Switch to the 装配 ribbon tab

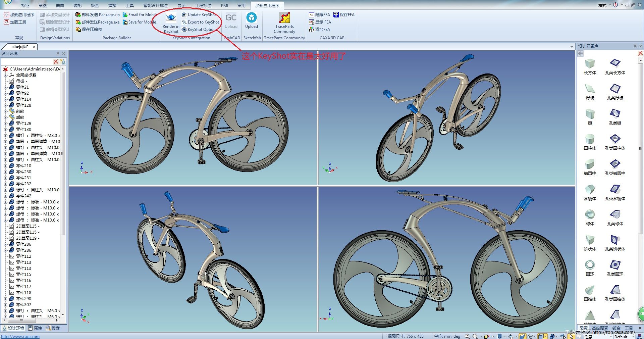pos(77,5)
